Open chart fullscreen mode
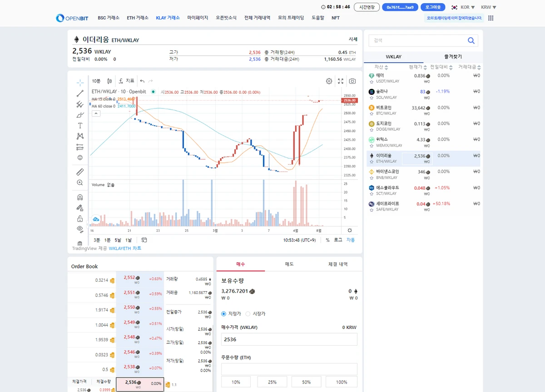Viewport: 545px width, 392px height. (x=341, y=81)
